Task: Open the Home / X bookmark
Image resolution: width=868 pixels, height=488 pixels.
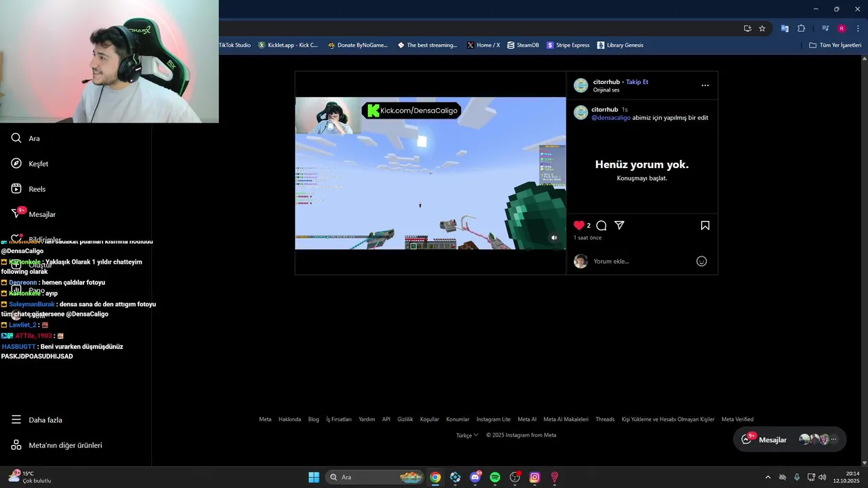Action: pyautogui.click(x=484, y=45)
